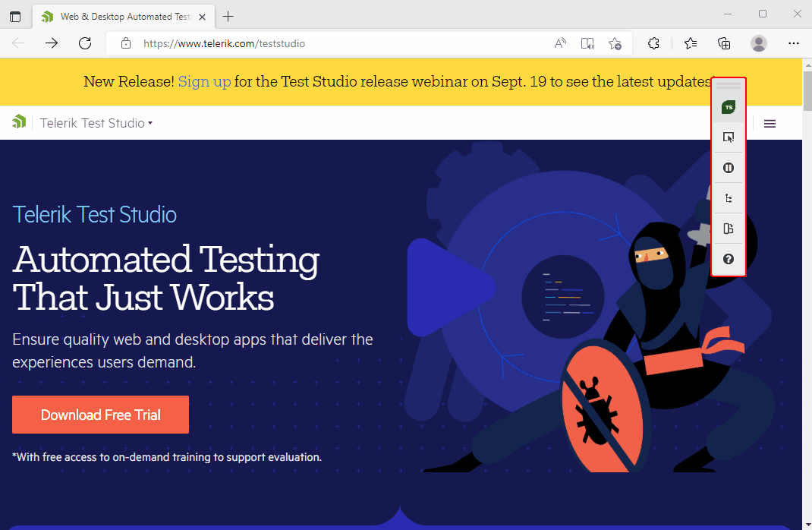Open the DOM explorer tree icon
This screenshot has height=530, width=812.
click(728, 198)
